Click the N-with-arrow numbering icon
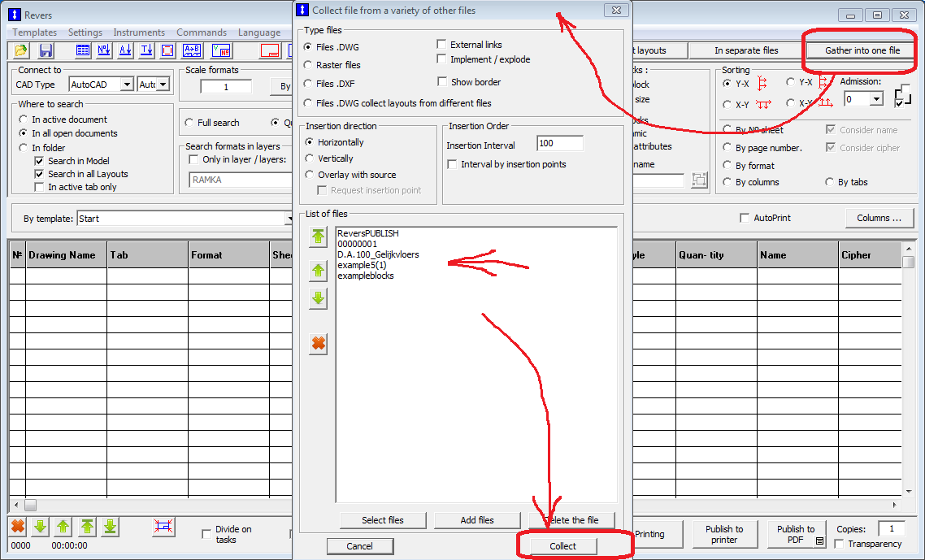 (104, 50)
